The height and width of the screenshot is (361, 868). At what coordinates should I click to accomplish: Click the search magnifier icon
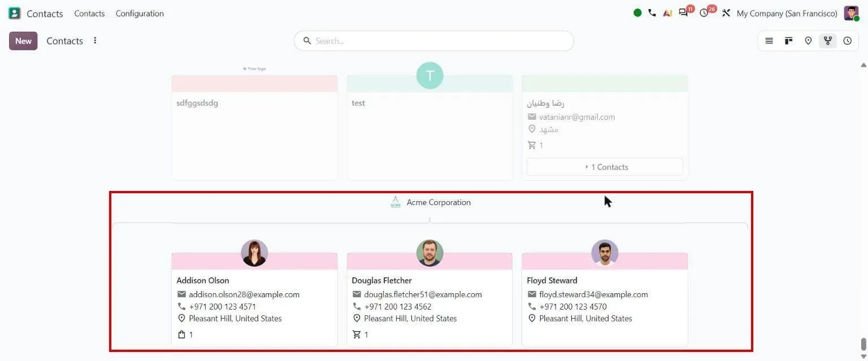(x=307, y=41)
